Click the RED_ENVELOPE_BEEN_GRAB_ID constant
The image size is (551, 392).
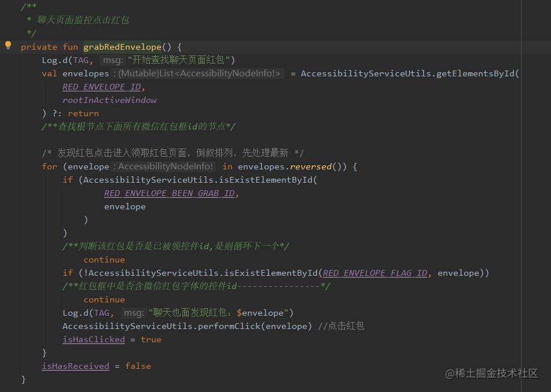click(x=170, y=193)
